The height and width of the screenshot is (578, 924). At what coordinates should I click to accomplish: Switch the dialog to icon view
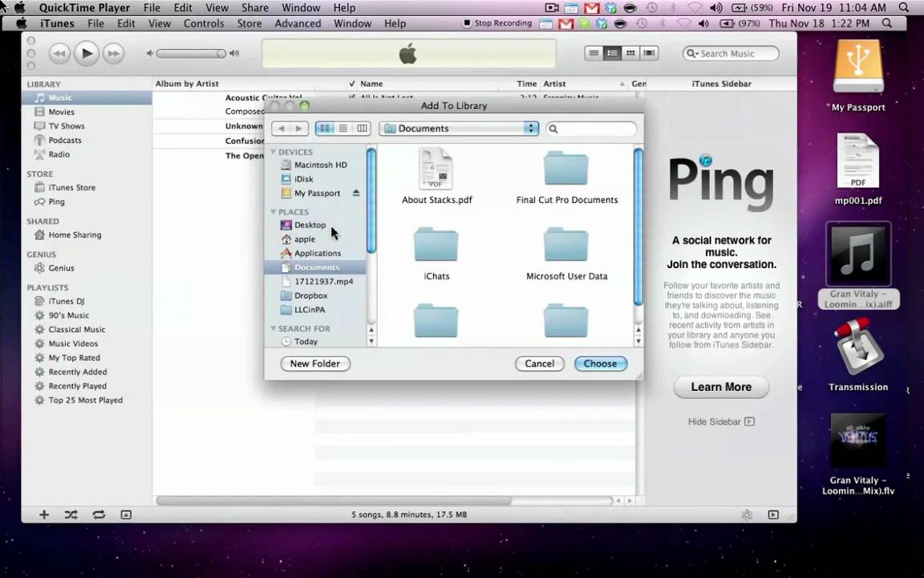[x=325, y=128]
